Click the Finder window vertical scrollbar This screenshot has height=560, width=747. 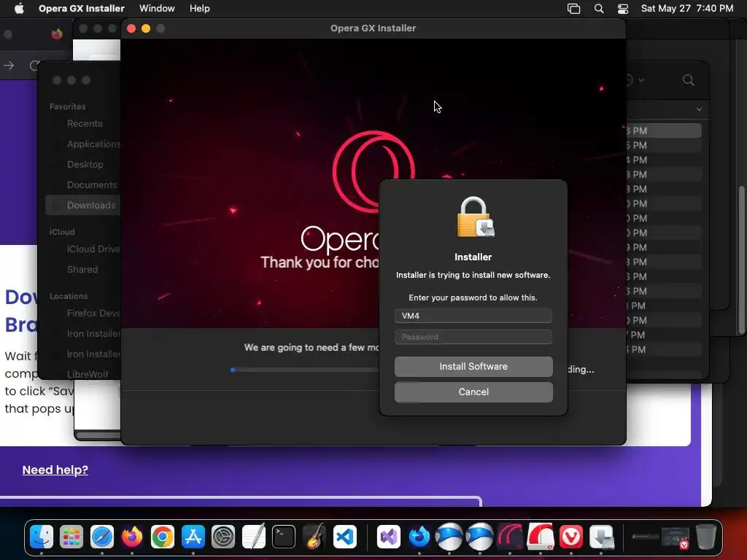741,260
